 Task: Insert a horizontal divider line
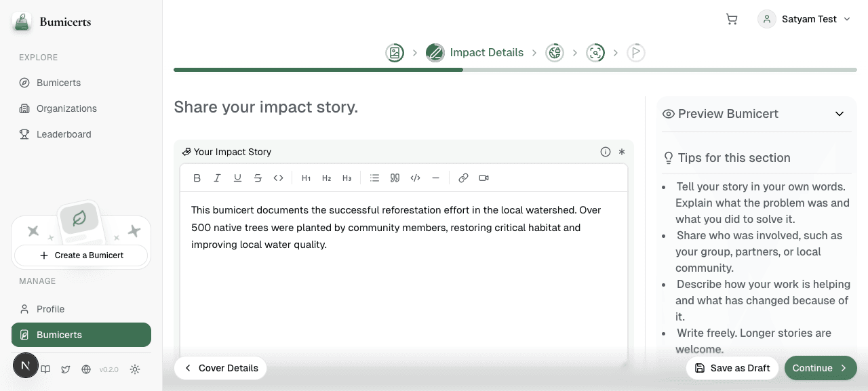(x=435, y=178)
